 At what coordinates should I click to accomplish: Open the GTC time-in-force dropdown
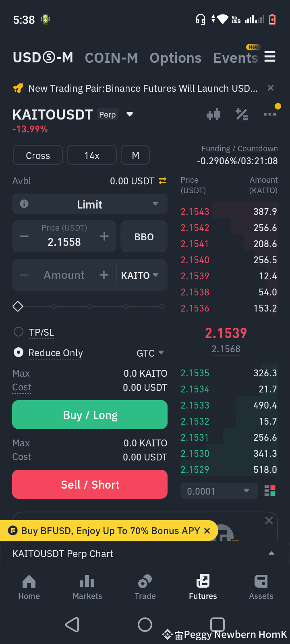click(x=150, y=353)
